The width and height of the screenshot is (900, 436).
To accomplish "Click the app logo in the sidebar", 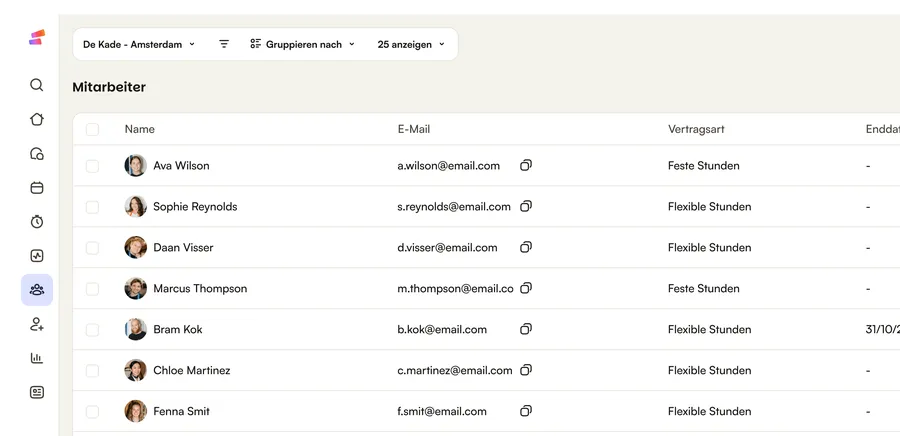I will coord(37,37).
